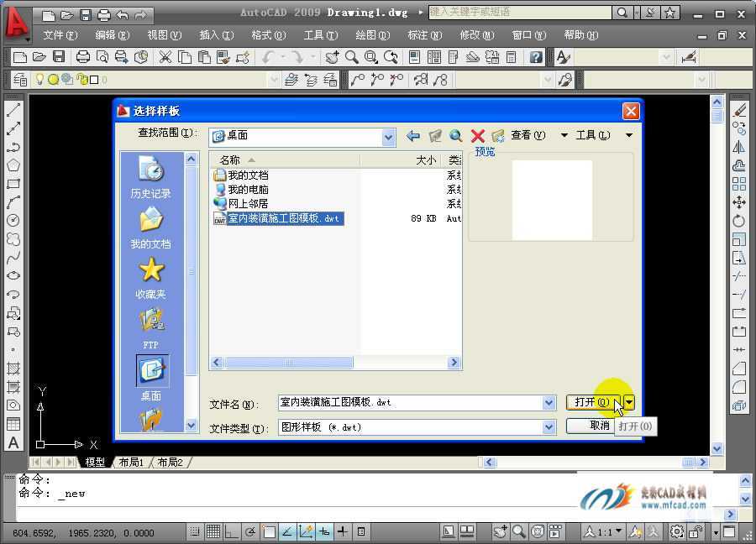
Task: Sort files by the 名称 column header
Action: [x=285, y=160]
